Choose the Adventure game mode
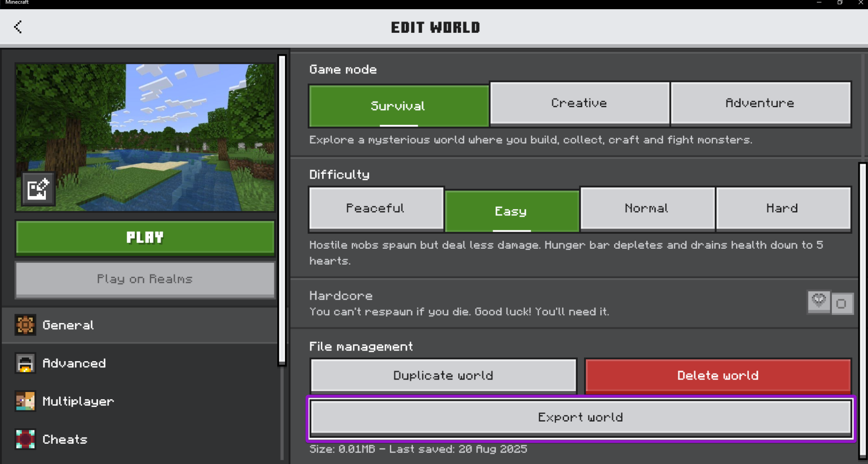 (760, 103)
